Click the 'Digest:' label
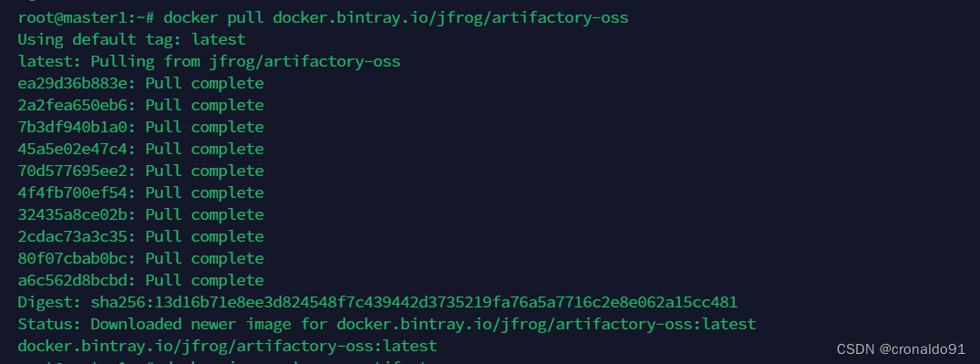The width and height of the screenshot is (980, 364). (50, 302)
